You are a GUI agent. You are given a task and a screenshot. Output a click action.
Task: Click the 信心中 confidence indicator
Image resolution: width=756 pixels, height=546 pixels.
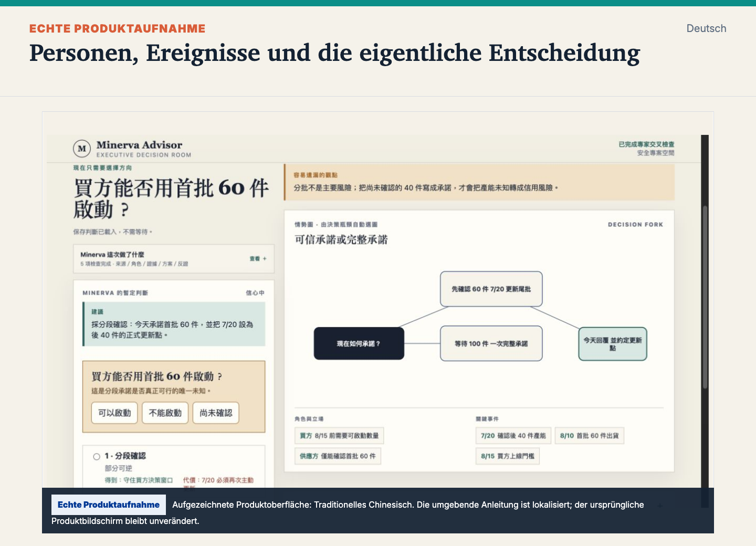click(x=255, y=293)
